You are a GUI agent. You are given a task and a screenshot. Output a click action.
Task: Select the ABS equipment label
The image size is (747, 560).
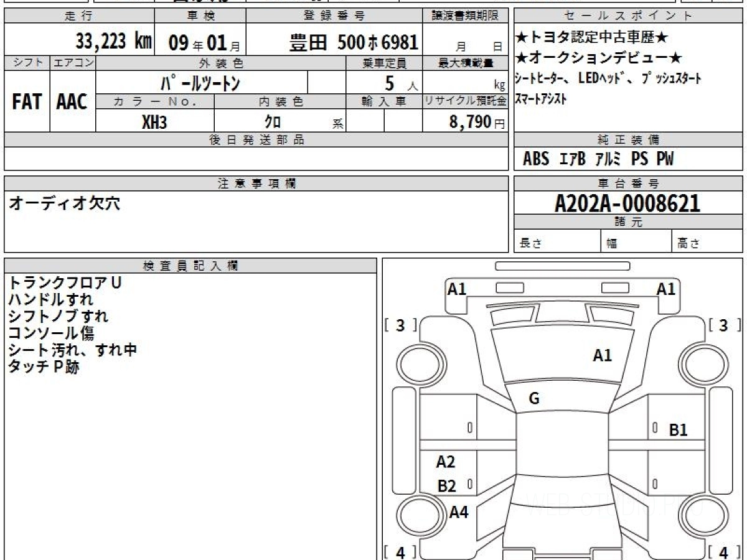(535, 159)
